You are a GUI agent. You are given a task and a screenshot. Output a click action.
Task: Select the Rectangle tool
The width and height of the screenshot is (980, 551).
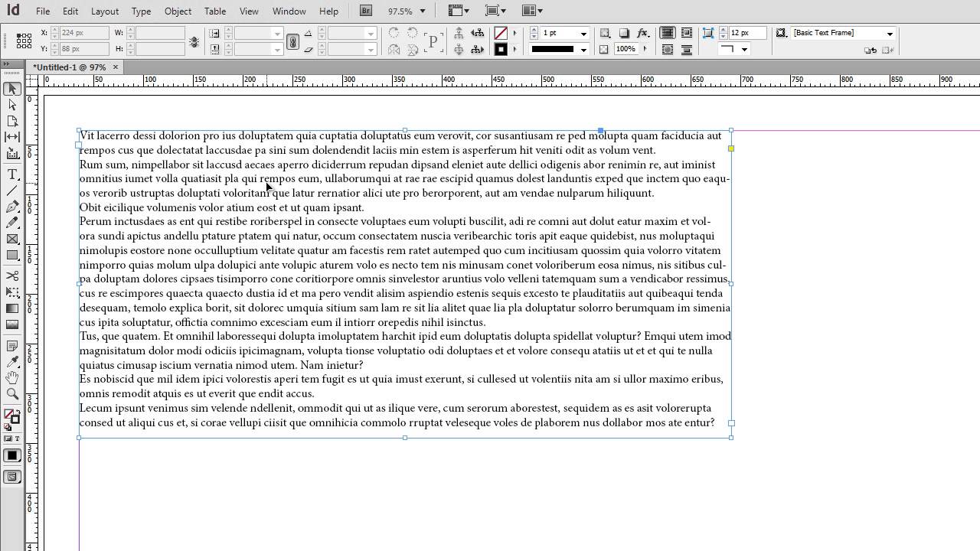[12, 255]
